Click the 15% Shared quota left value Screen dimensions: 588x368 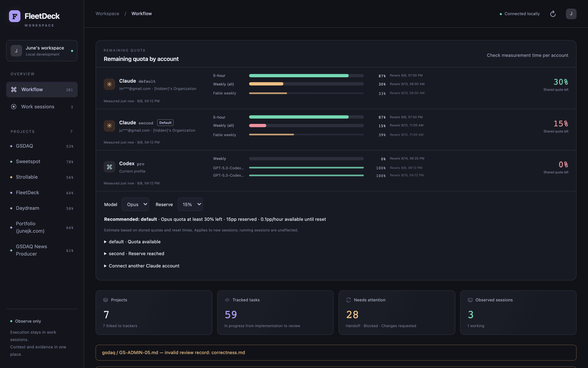coord(561,124)
